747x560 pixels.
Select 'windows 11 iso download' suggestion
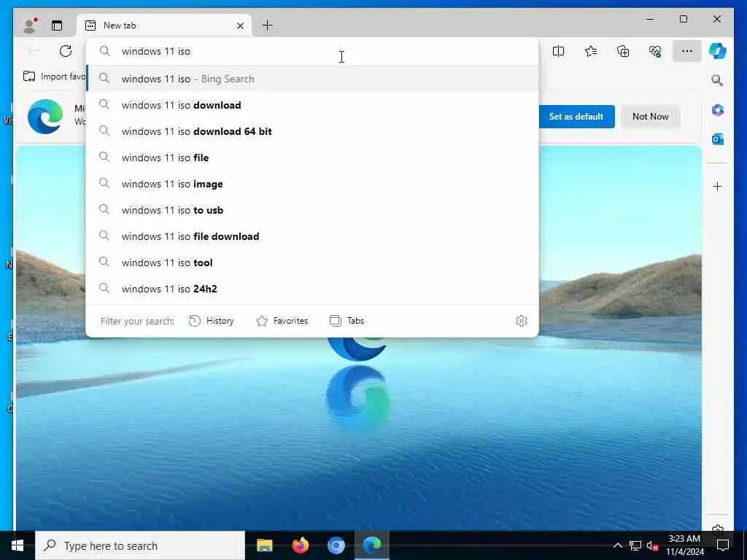312,105
